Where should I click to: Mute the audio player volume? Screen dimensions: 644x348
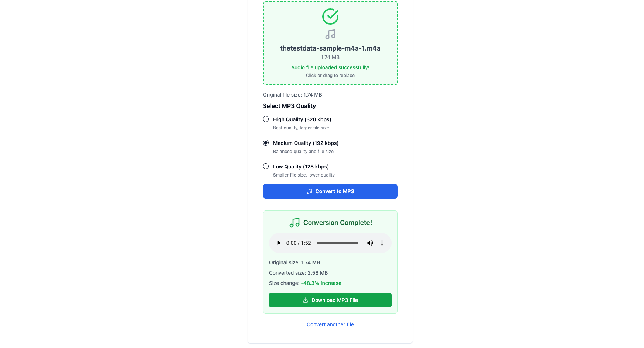(x=370, y=243)
